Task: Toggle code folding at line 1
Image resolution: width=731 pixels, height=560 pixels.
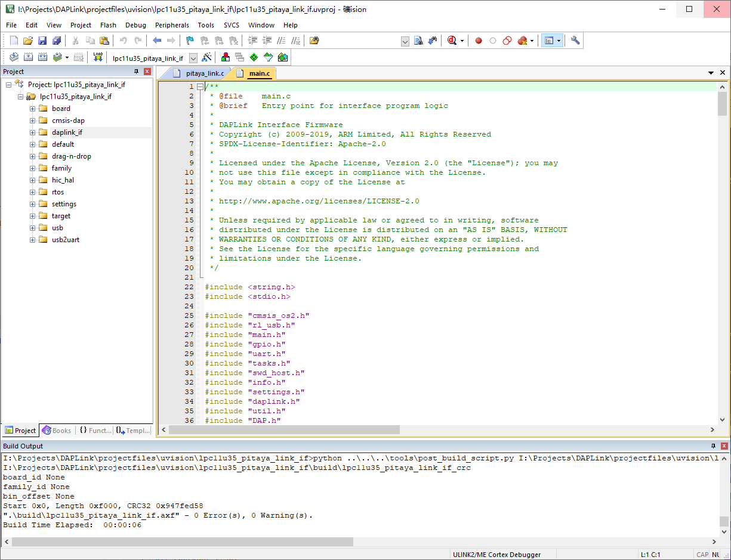Action: pyautogui.click(x=201, y=86)
